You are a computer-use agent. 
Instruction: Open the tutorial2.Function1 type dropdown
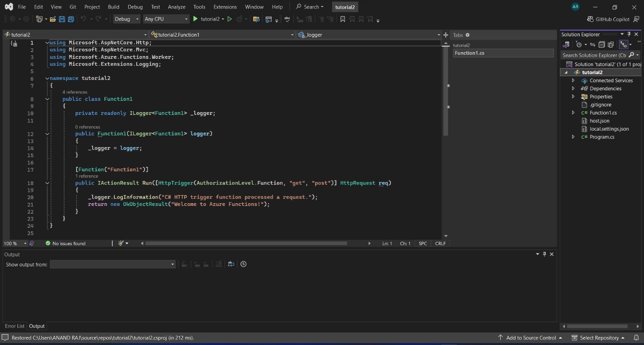[223, 35]
